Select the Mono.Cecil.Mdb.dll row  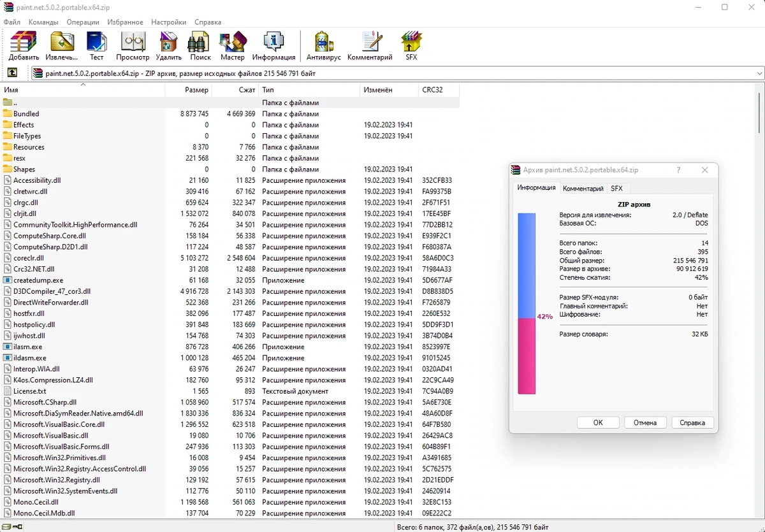click(x=229, y=513)
